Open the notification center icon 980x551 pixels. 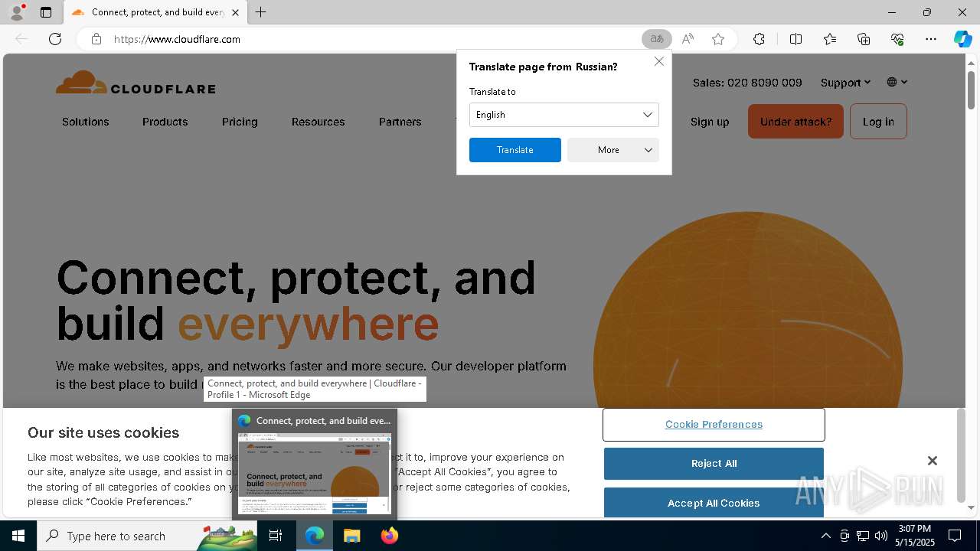click(x=955, y=536)
